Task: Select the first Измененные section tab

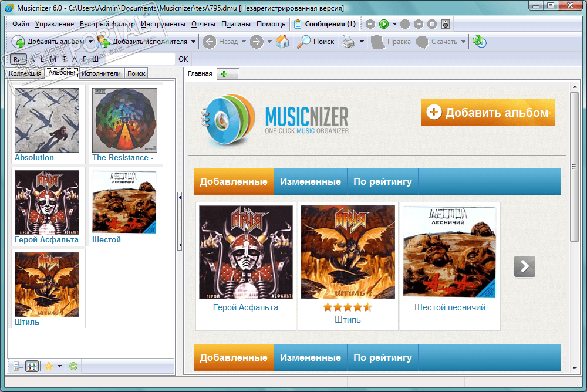Action: pos(311,181)
